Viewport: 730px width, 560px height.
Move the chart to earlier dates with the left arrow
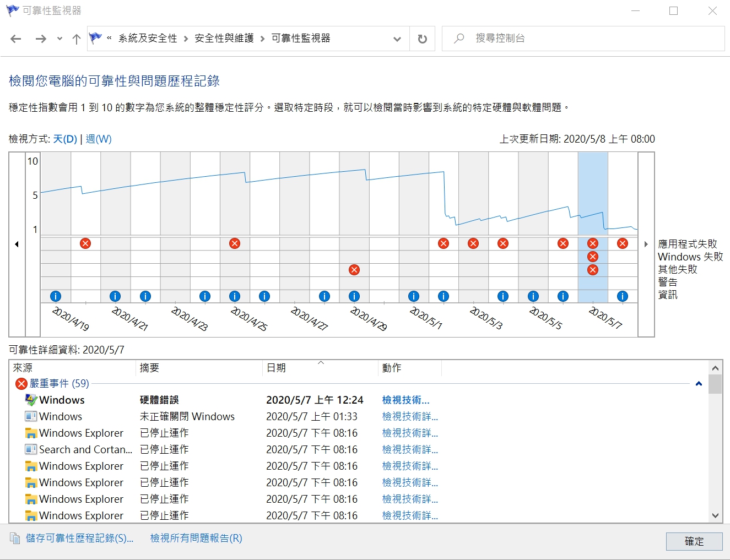[x=17, y=244]
